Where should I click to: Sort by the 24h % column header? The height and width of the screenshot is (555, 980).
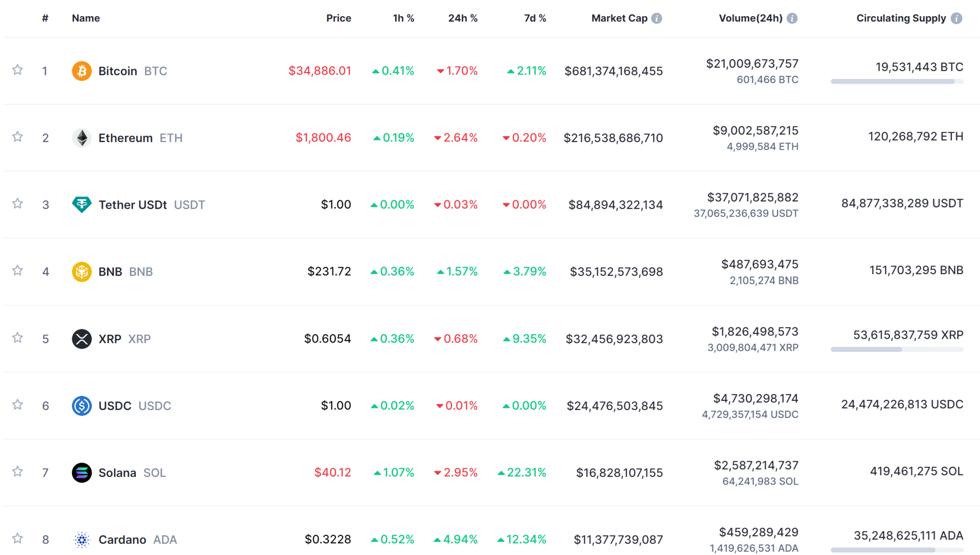point(462,18)
